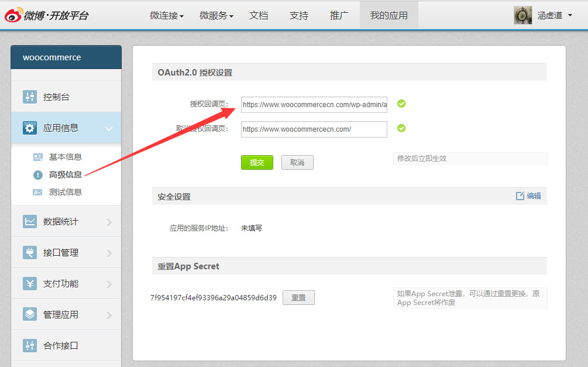The width and height of the screenshot is (588, 367).
Task: Open the 文档 menu item
Action: click(259, 16)
